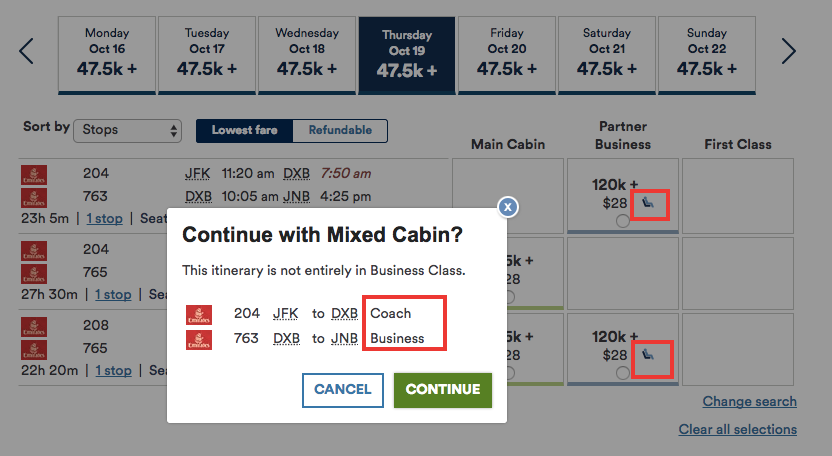
Task: Click the mixed cabin seat icon in third row
Action: [648, 354]
